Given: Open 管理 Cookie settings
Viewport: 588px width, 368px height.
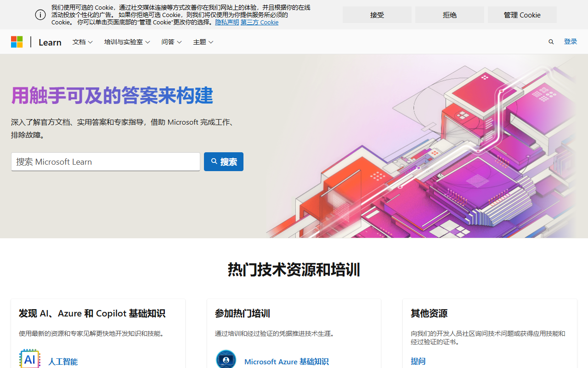Looking at the screenshot, I should (x=522, y=15).
